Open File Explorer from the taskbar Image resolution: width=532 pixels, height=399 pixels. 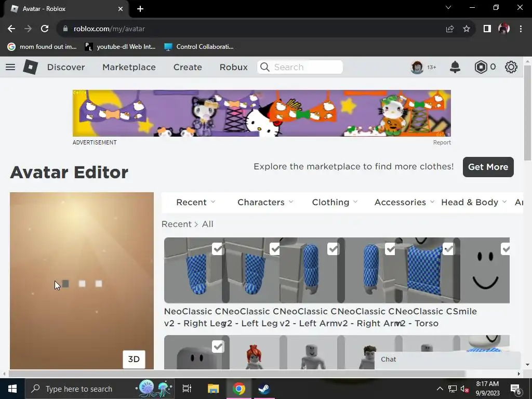click(214, 389)
